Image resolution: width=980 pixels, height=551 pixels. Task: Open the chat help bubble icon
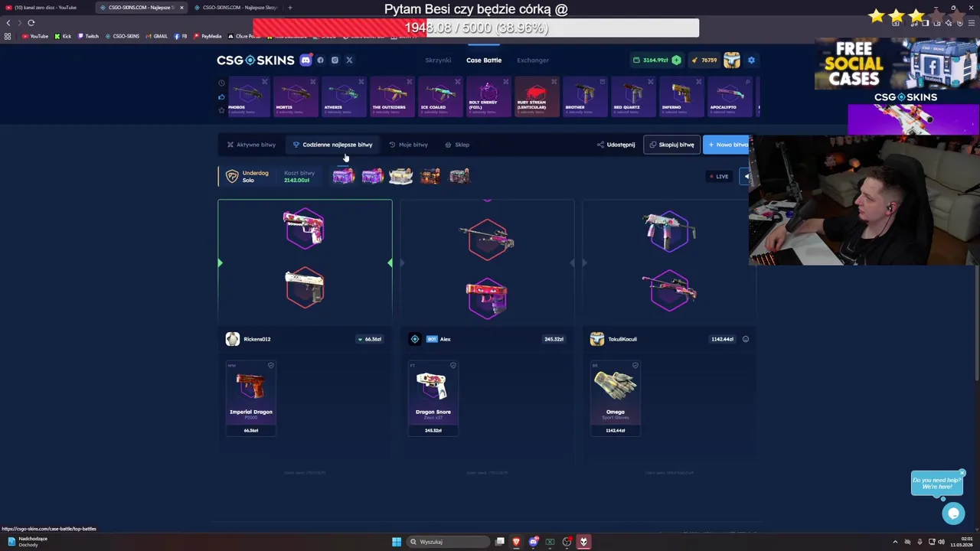(x=953, y=514)
